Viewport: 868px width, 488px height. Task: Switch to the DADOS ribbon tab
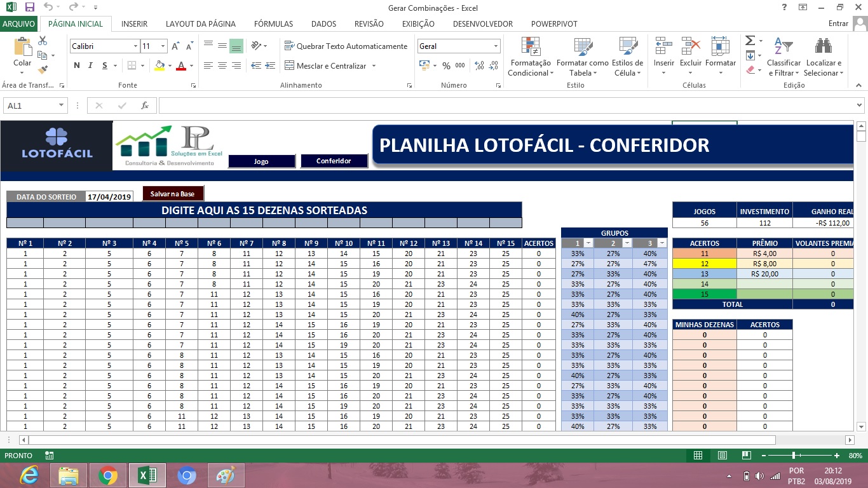point(323,24)
